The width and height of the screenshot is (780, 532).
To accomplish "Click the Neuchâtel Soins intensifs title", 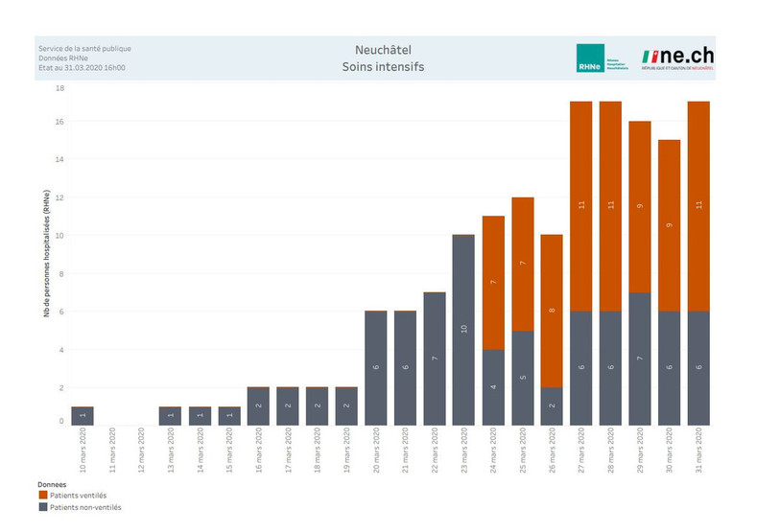I will (x=383, y=58).
